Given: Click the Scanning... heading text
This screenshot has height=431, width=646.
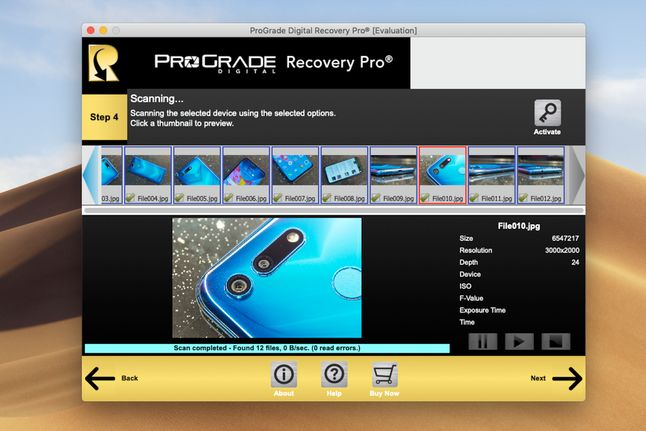Looking at the screenshot, I should (x=157, y=99).
